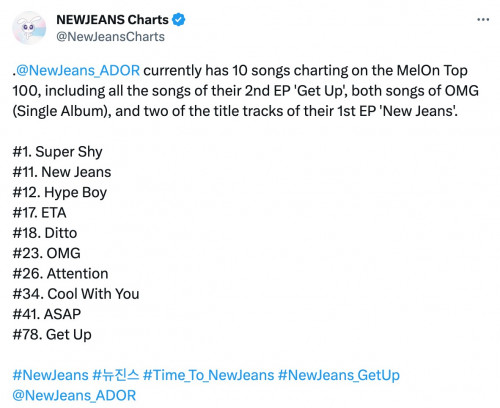Open the @NewJeans_ADOR mention ending the tweet
Screen dimensions: 500x408
click(74, 396)
